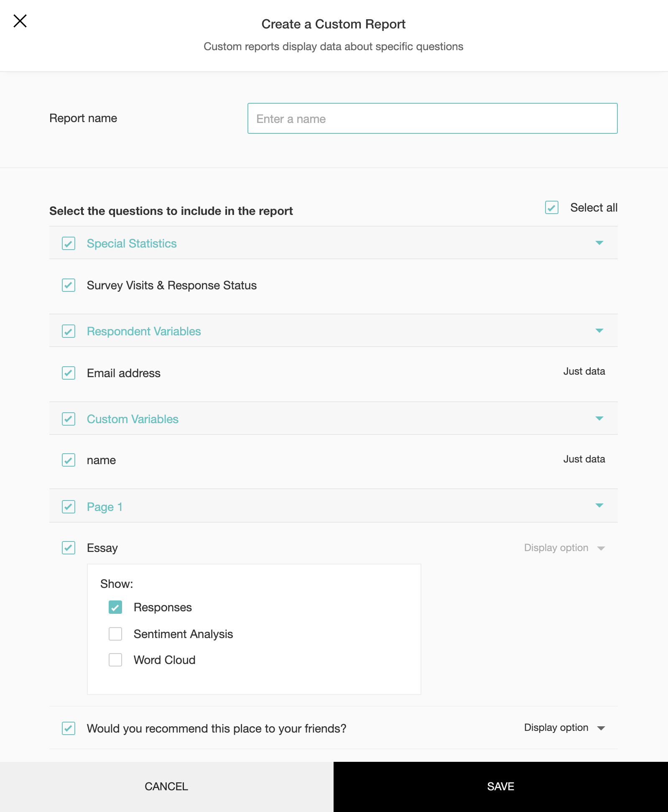Image resolution: width=668 pixels, height=812 pixels.
Task: Click the Report name input field
Action: (432, 118)
